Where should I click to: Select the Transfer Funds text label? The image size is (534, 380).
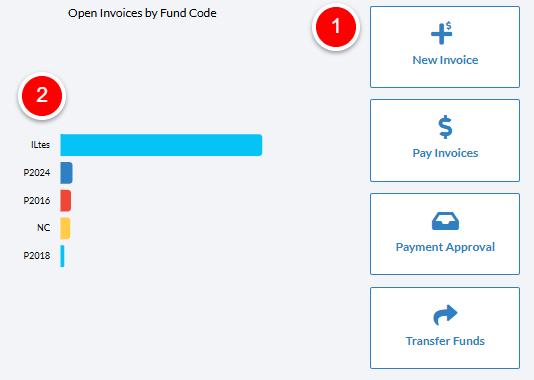(x=445, y=341)
